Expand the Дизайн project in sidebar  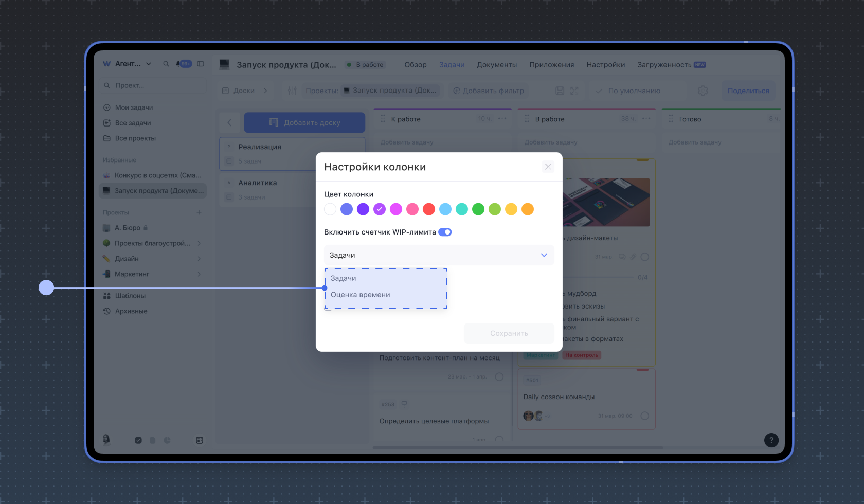coord(199,259)
